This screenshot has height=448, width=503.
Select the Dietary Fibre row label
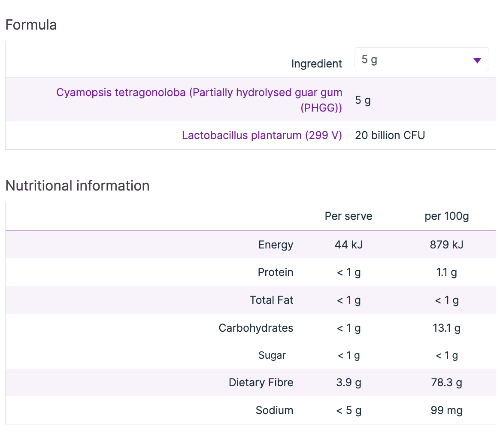(x=261, y=383)
